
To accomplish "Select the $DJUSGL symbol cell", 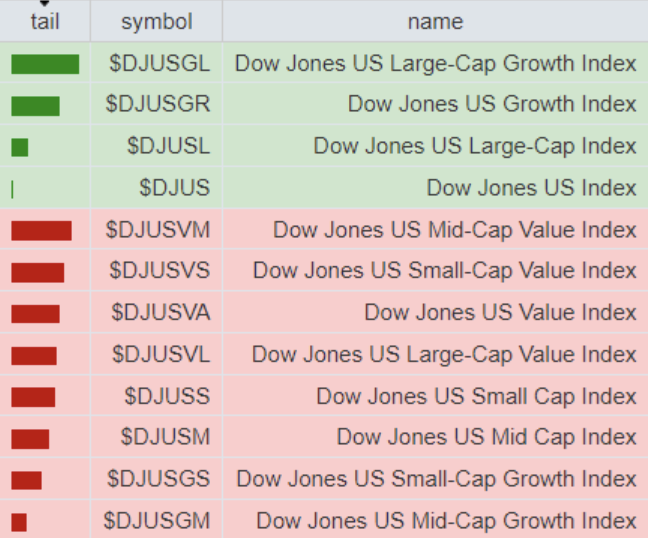I will (160, 64).
